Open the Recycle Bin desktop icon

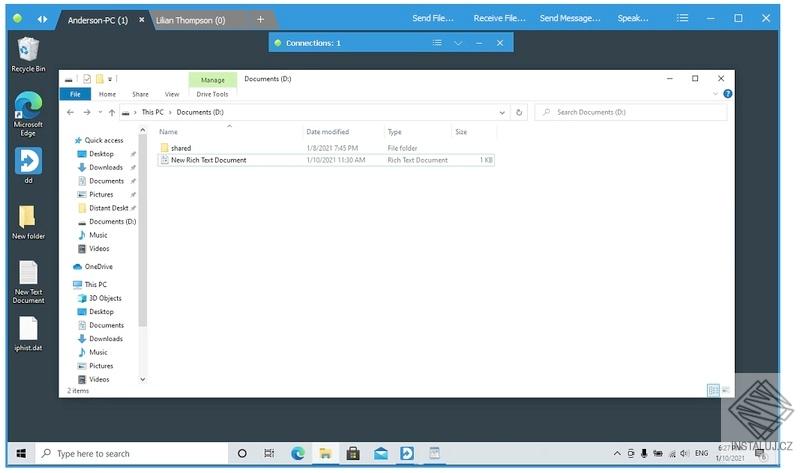(28, 54)
